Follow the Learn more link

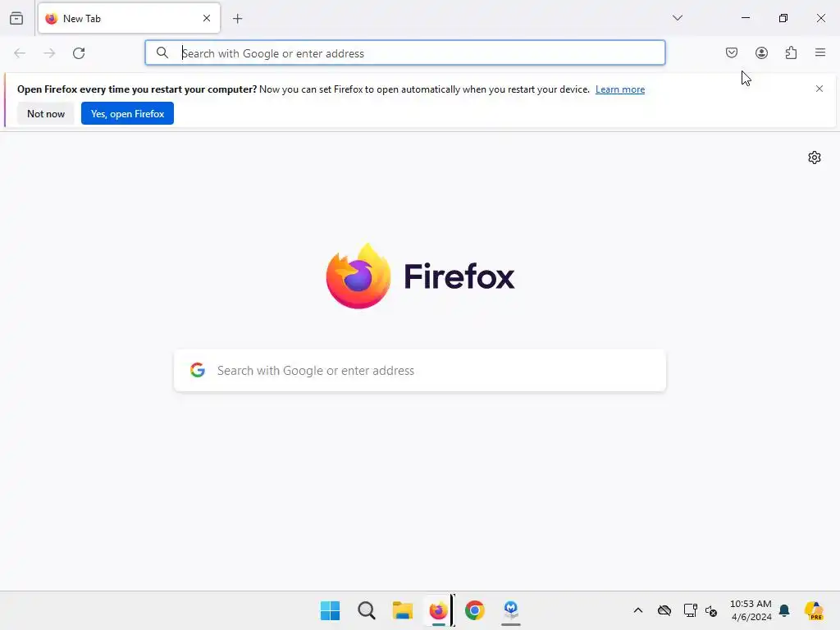click(x=620, y=89)
